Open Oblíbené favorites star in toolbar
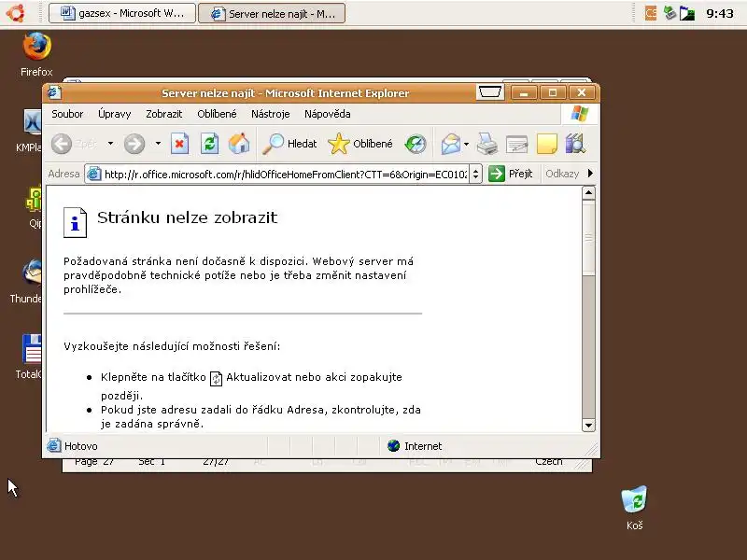The width and height of the screenshot is (747, 560). [360, 144]
